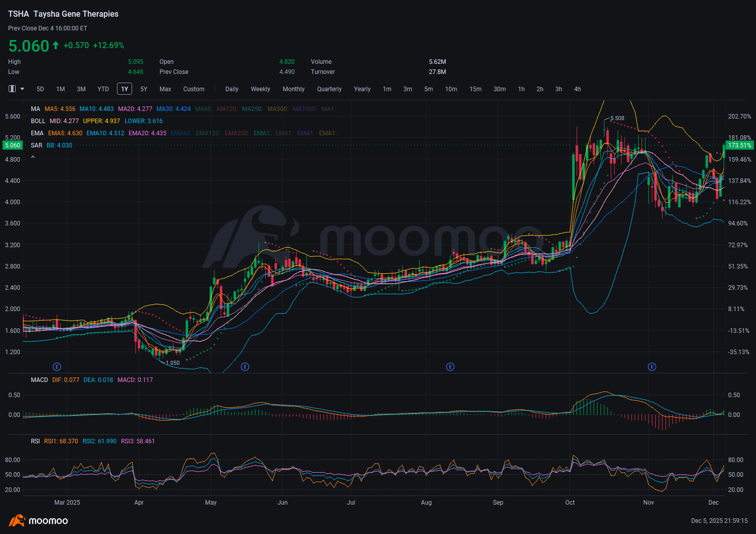Switch to the 30m intraday interval
This screenshot has width=756, height=534.
500,89
